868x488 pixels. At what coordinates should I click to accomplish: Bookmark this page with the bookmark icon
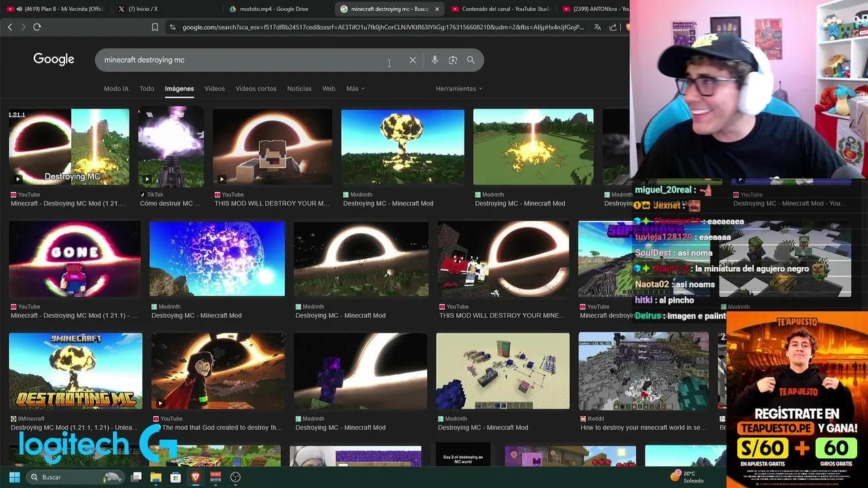(x=155, y=27)
